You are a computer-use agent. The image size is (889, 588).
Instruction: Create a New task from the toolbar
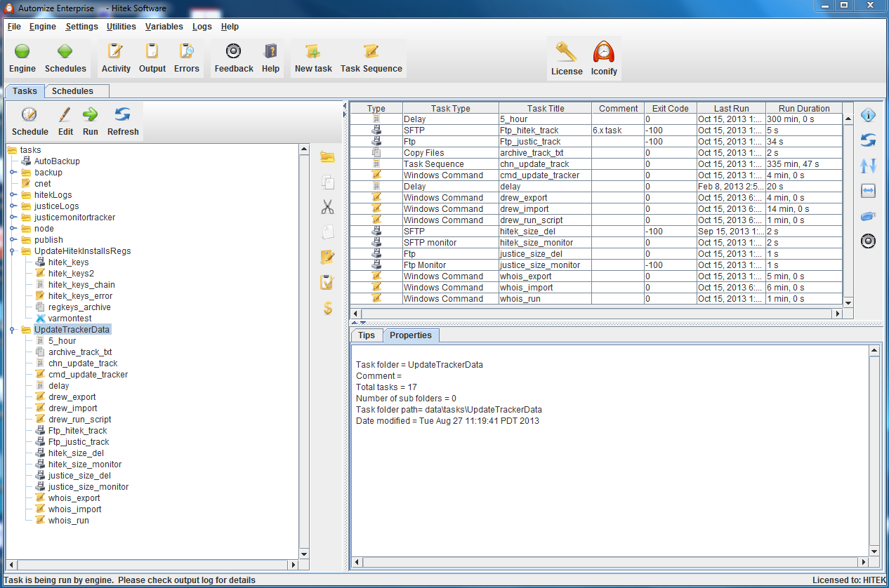[313, 58]
